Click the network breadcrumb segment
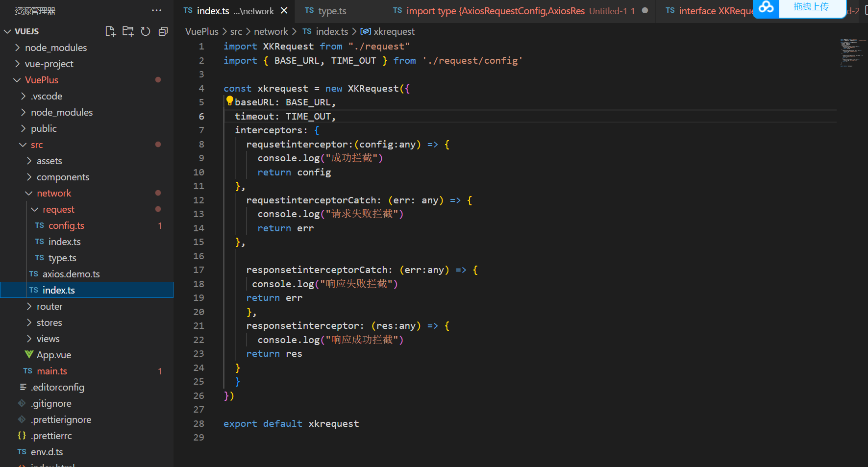Screen dimensions: 868x467 click(271, 31)
